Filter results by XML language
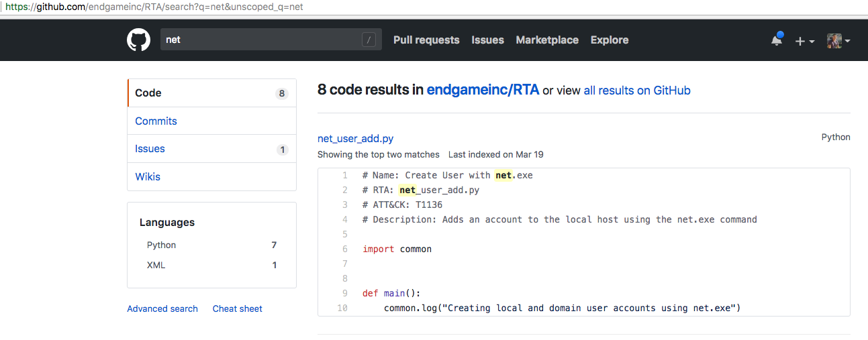This screenshot has width=868, height=340. pos(156,266)
